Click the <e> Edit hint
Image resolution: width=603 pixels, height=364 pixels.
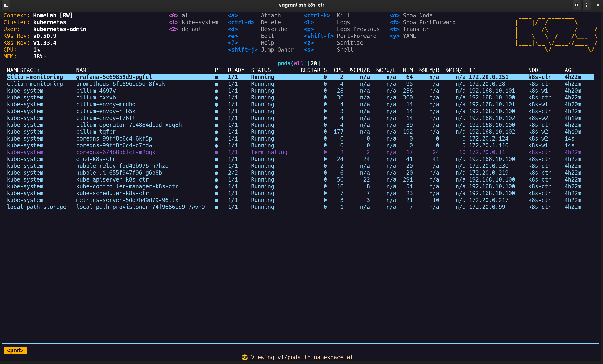click(x=251, y=36)
